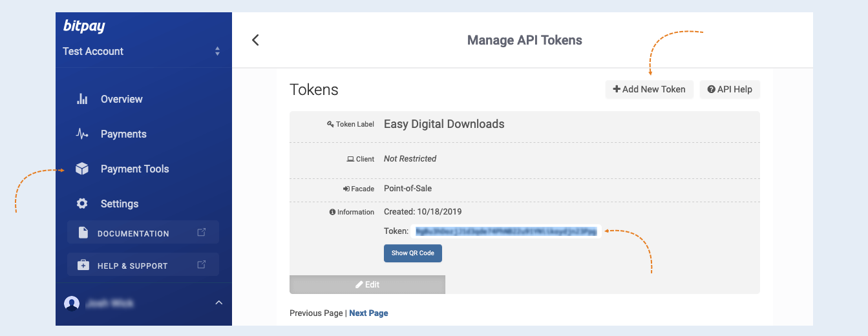Click the user avatar icon

tap(72, 303)
